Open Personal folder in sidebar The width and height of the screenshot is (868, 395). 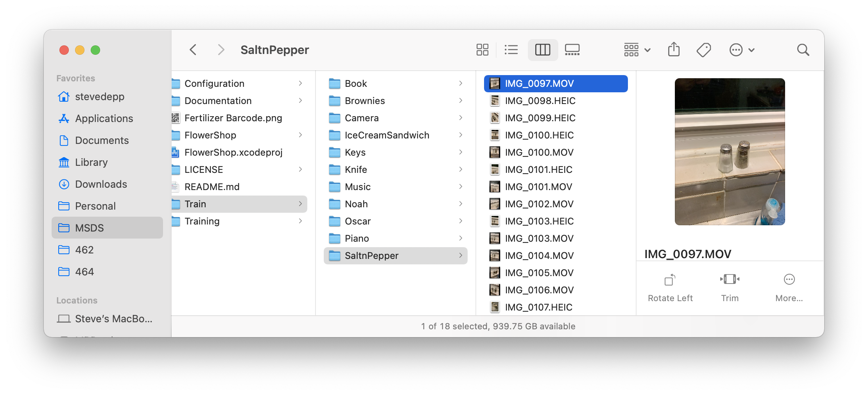107,206
